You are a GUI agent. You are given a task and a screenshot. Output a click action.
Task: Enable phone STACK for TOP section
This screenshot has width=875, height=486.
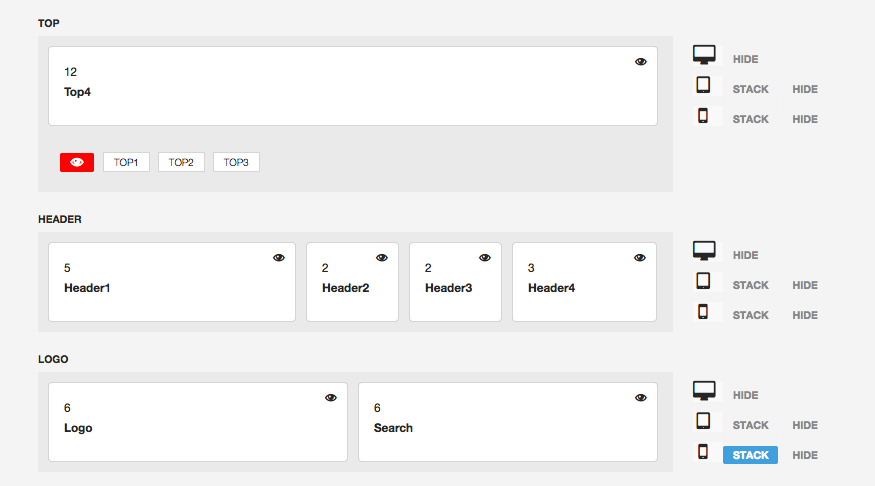point(751,119)
